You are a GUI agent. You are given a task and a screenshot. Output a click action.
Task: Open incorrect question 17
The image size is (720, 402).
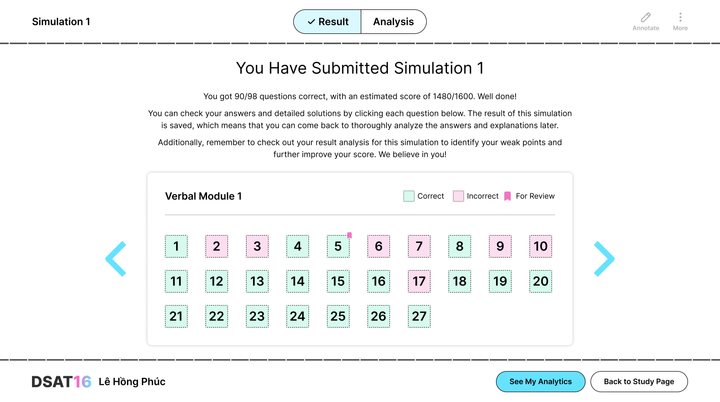(x=419, y=281)
